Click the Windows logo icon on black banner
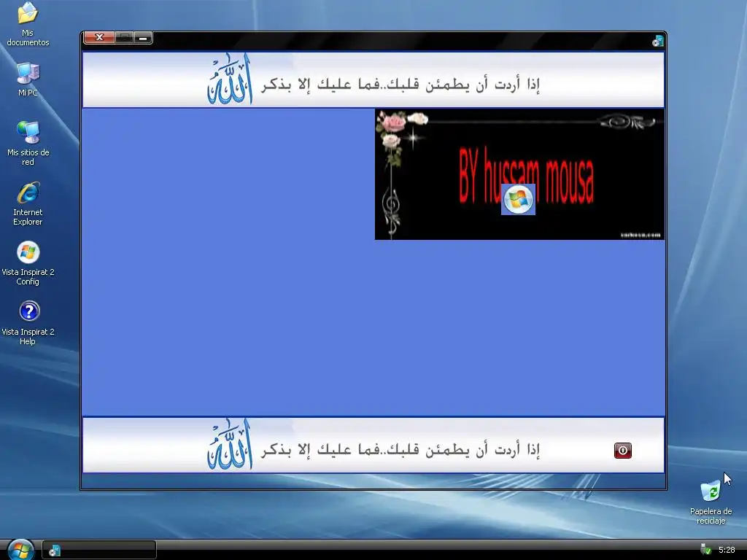Viewport: 747px width, 560px height. 518,199
